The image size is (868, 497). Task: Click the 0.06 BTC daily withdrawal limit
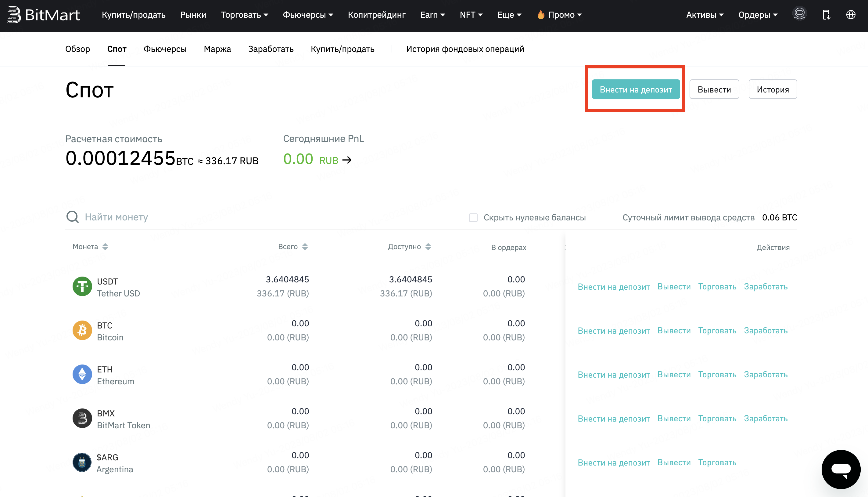tap(779, 217)
